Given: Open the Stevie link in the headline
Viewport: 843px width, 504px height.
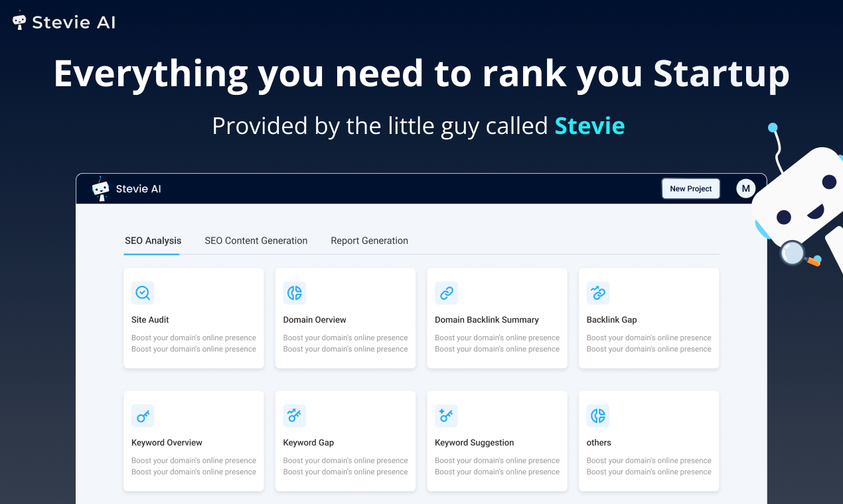Looking at the screenshot, I should (589, 125).
